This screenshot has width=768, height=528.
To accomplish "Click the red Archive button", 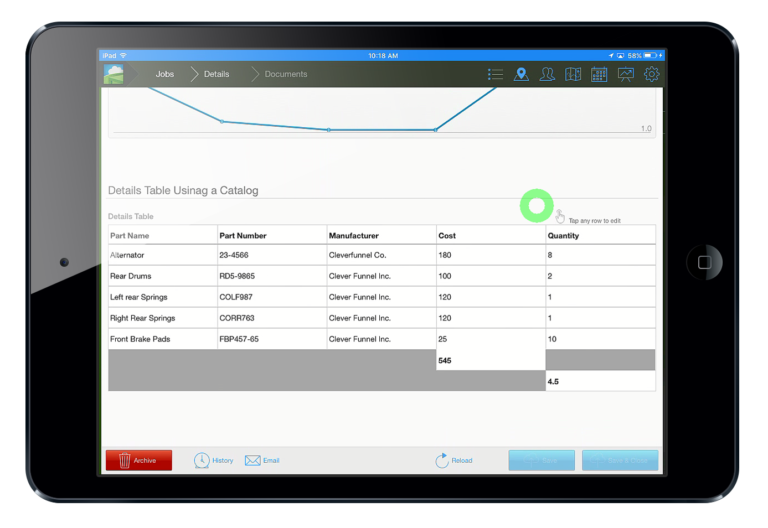I will pos(139,460).
